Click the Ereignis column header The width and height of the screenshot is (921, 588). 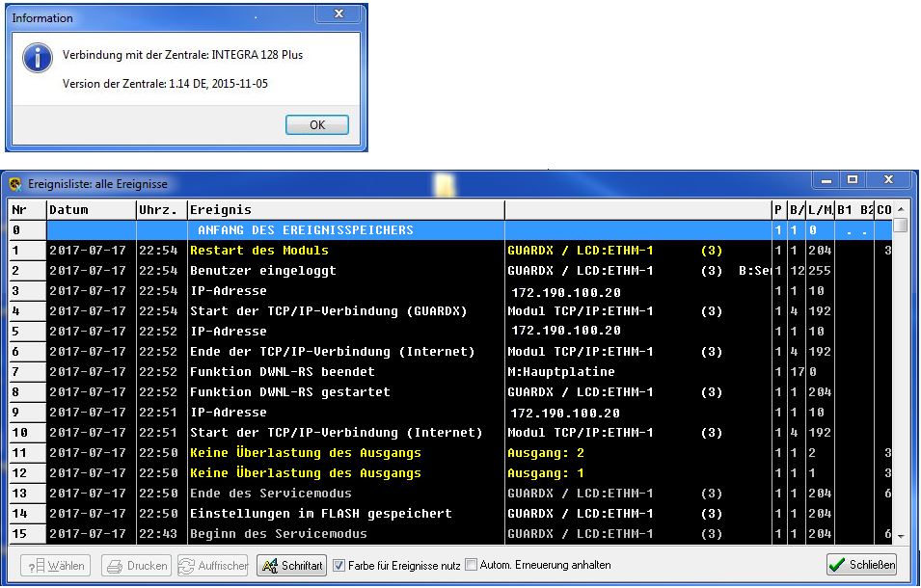(344, 209)
